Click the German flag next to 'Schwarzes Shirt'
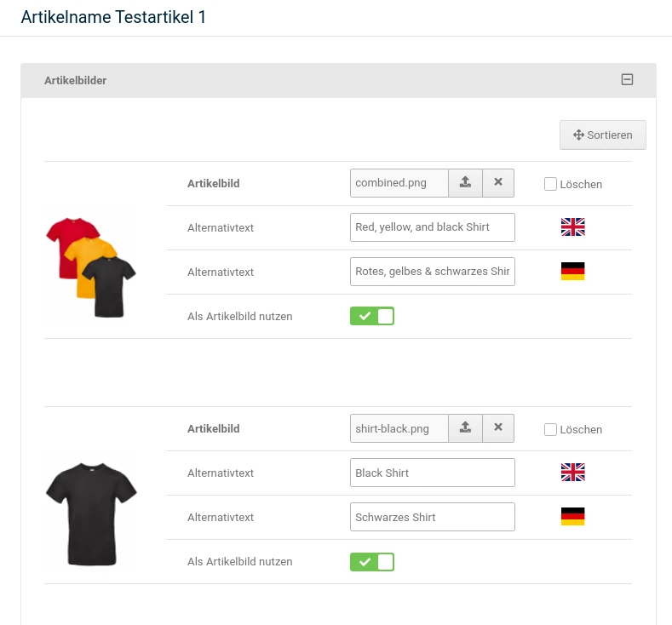This screenshot has width=672, height=625. [x=572, y=516]
